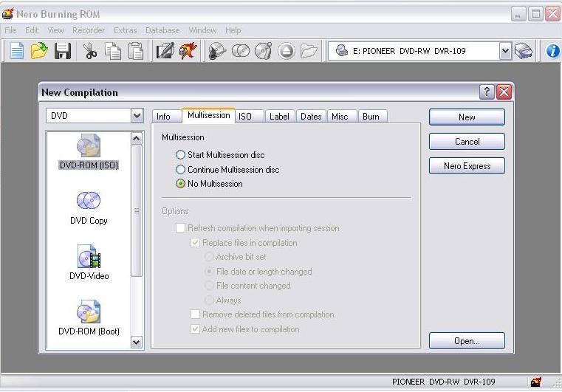Click the E: PIONEER DVD-RW DVR-109 combo box
562x392 pixels.
(x=419, y=51)
